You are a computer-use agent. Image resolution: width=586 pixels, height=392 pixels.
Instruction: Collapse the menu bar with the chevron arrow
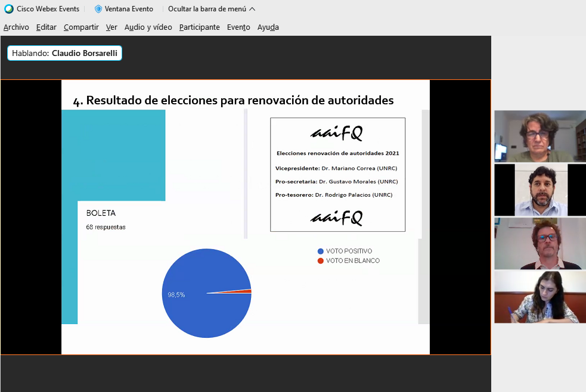[x=252, y=9]
